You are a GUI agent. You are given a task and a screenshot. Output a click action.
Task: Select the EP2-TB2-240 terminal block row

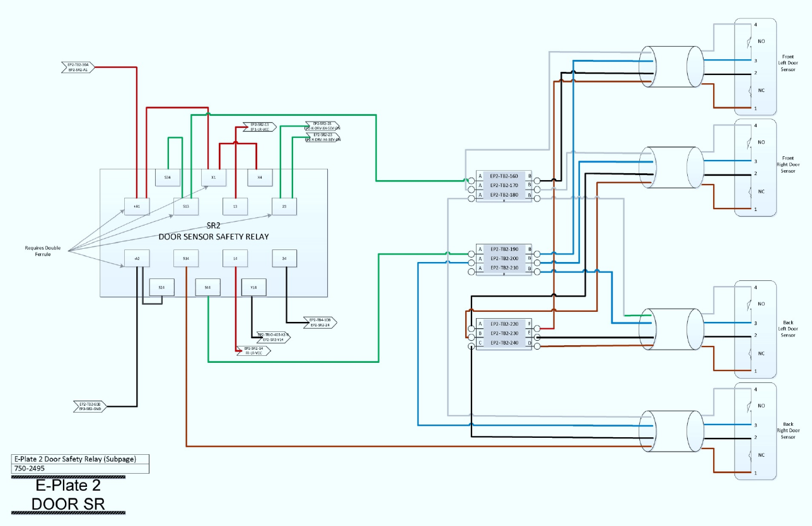point(504,343)
